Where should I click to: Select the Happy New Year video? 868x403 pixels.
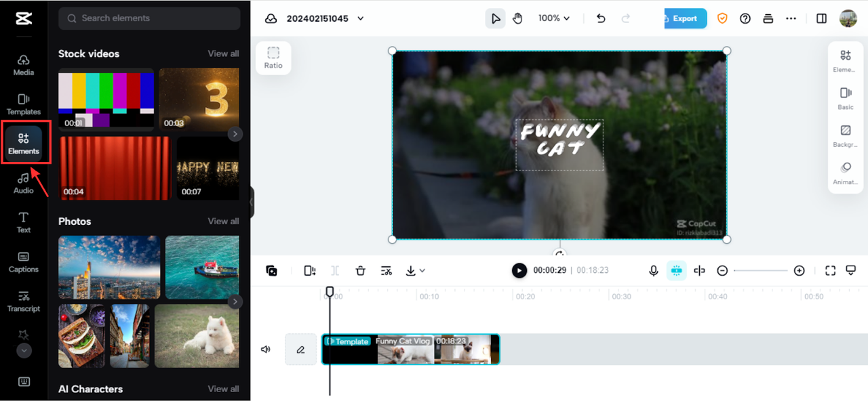pyautogui.click(x=208, y=168)
